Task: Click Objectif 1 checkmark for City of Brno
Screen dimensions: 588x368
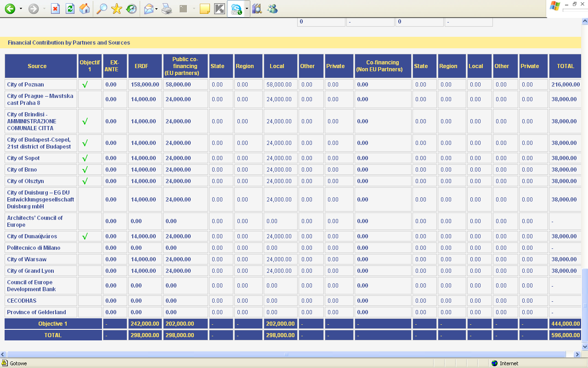Action: [85, 170]
